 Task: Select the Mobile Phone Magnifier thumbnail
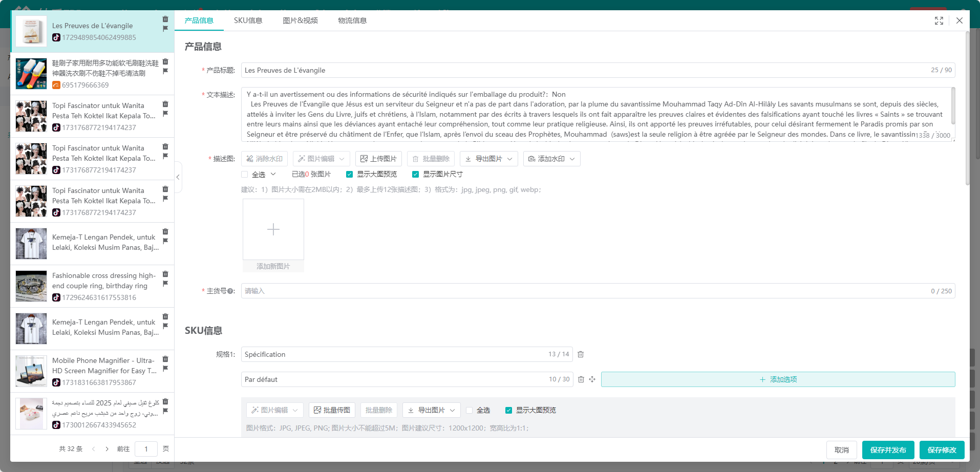coord(31,371)
